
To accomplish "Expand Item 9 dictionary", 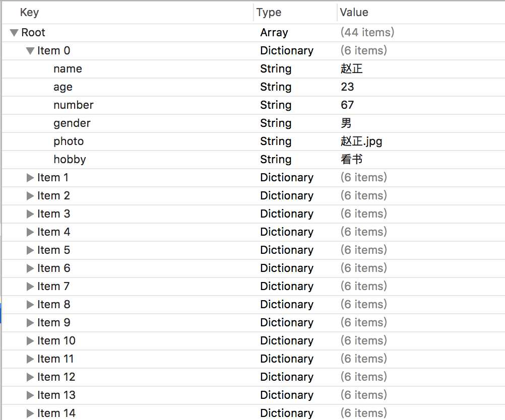I will pos(30,323).
